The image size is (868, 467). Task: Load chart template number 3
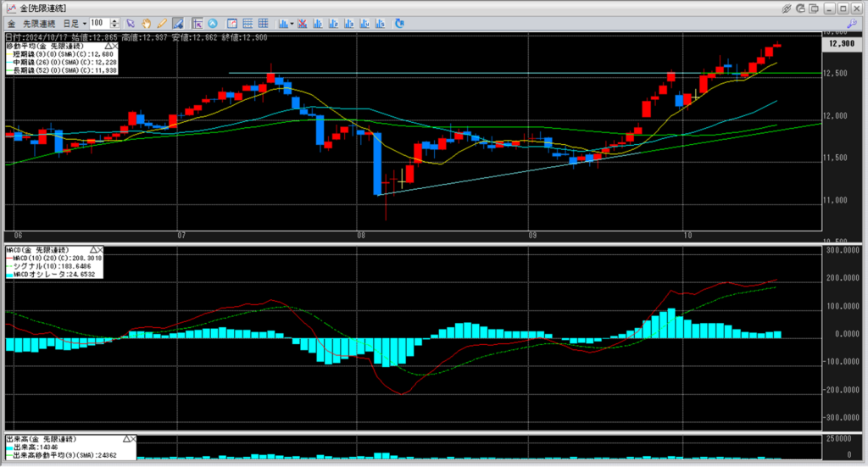pyautogui.click(x=348, y=23)
